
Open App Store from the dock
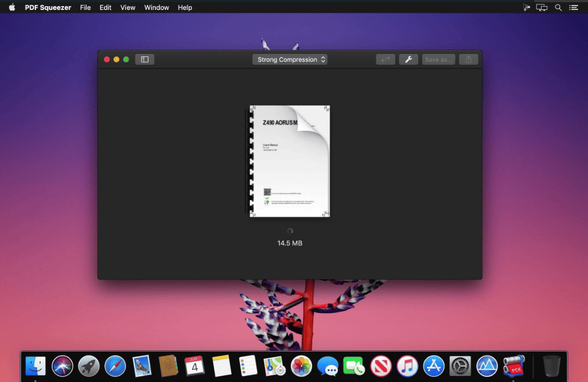click(x=434, y=366)
